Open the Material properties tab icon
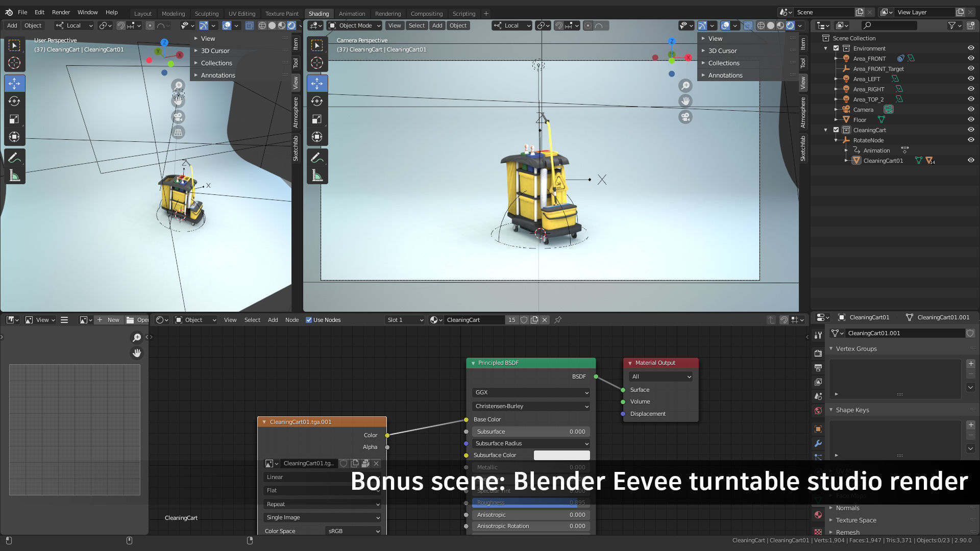The image size is (980, 551). click(818, 514)
